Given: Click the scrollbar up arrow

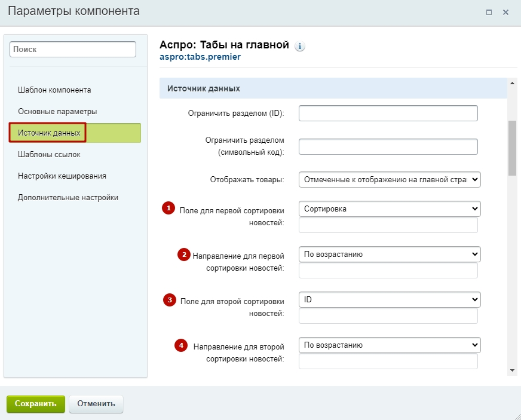Looking at the screenshot, I should coord(512,83).
